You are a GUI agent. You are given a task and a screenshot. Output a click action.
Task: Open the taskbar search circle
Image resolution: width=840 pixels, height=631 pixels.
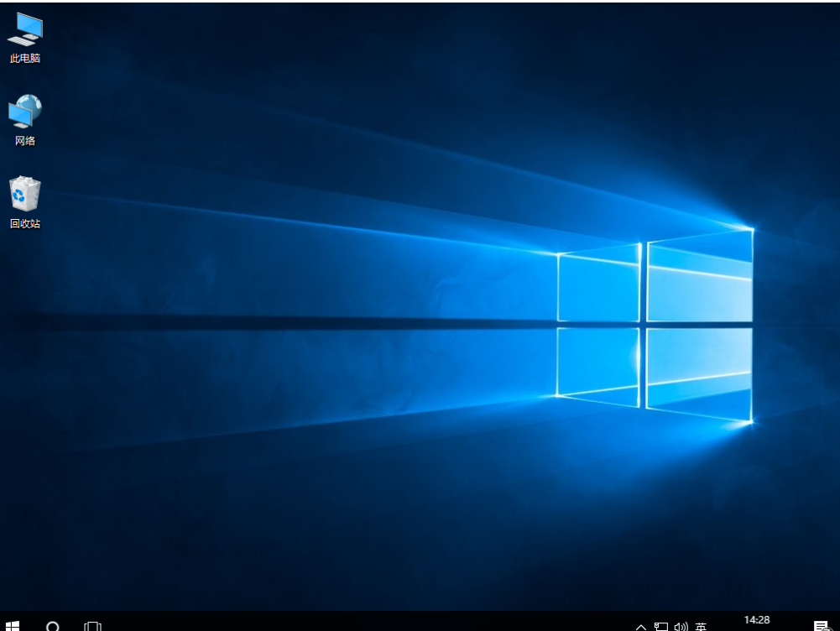[x=53, y=626]
